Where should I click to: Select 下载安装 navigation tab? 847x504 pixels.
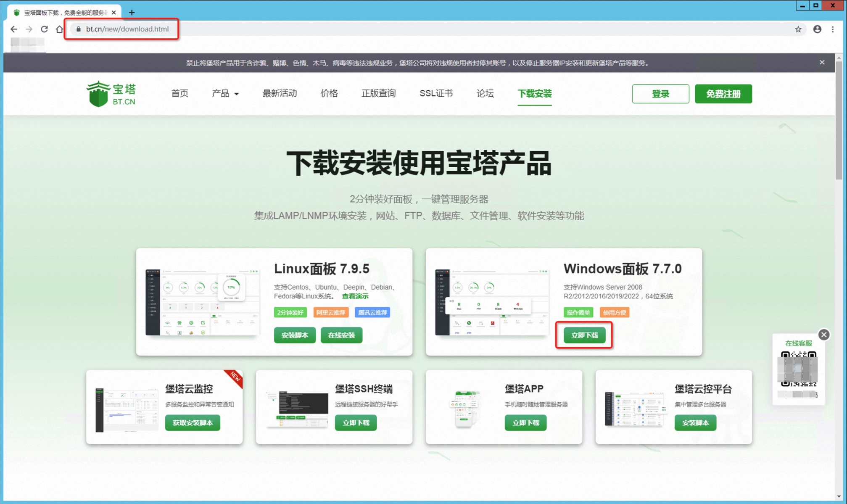click(534, 93)
